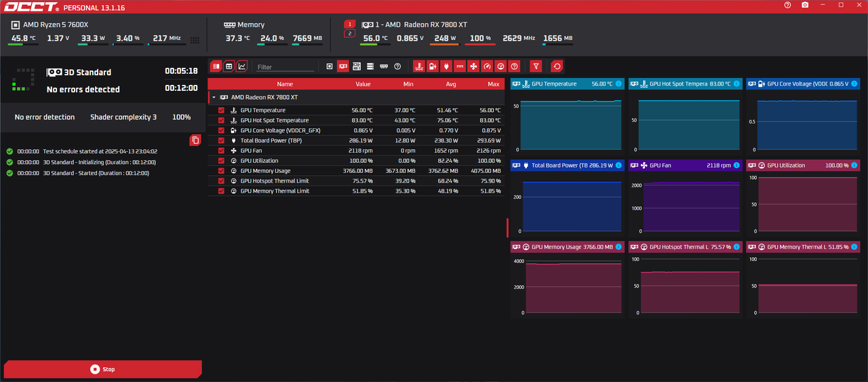This screenshot has width=868, height=382.
Task: Open info icon on GPU Memory Usage graph
Action: pyautogui.click(x=618, y=247)
